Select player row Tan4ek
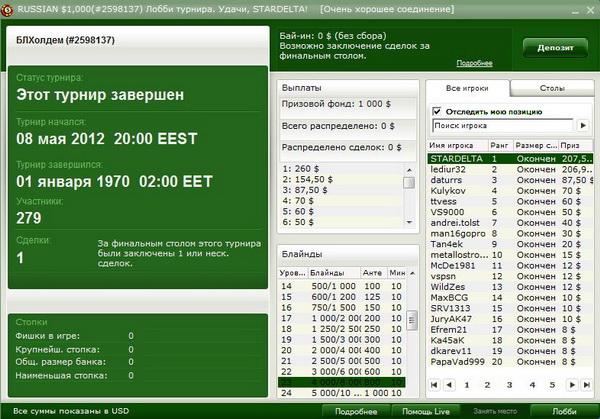Viewport: 600px width, 419px height. coord(510,244)
